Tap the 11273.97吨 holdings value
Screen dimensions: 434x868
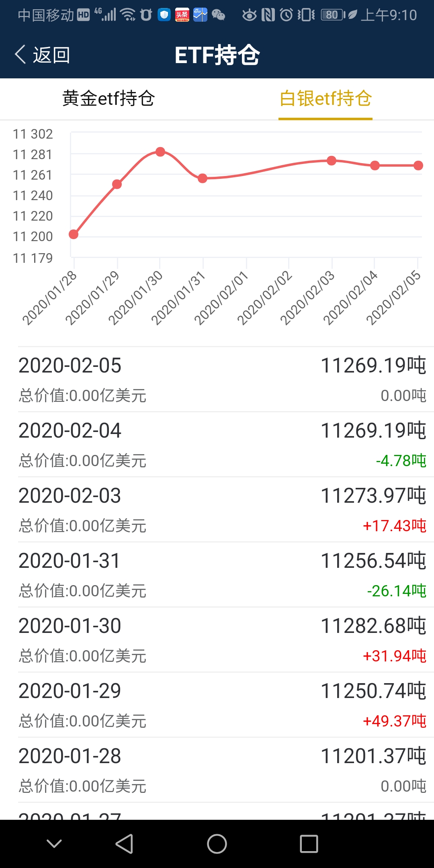(373, 495)
